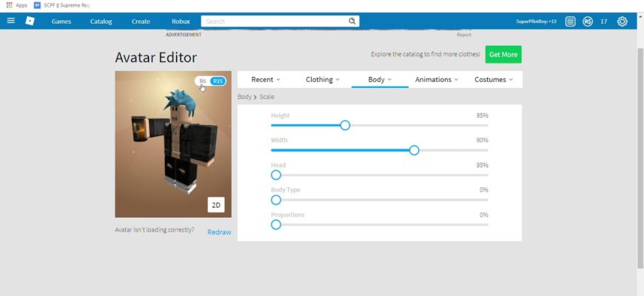The width and height of the screenshot is (644, 296).
Task: Click the Apps grid icon in bookmarks bar
Action: click(x=10, y=5)
